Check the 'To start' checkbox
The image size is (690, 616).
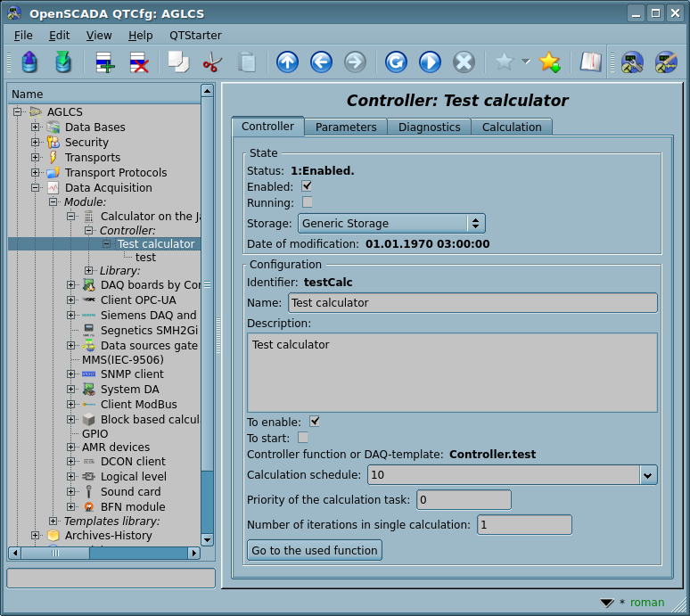(x=303, y=438)
